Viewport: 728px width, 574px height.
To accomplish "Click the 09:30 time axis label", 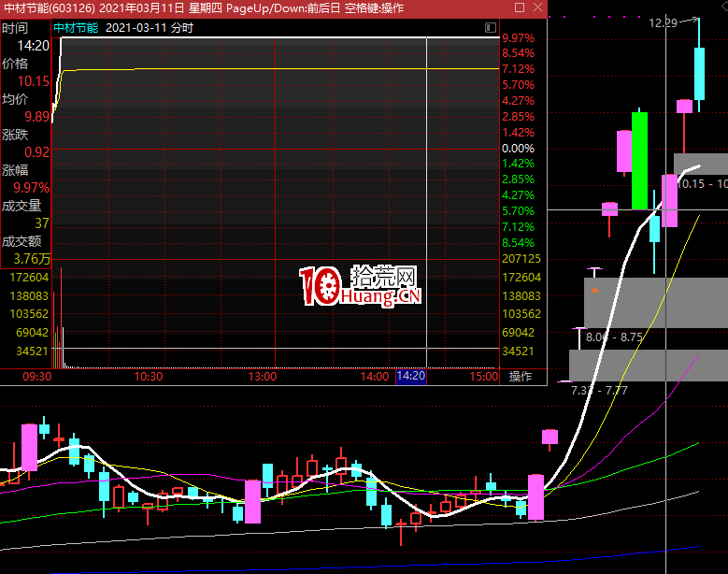I will click(x=37, y=376).
